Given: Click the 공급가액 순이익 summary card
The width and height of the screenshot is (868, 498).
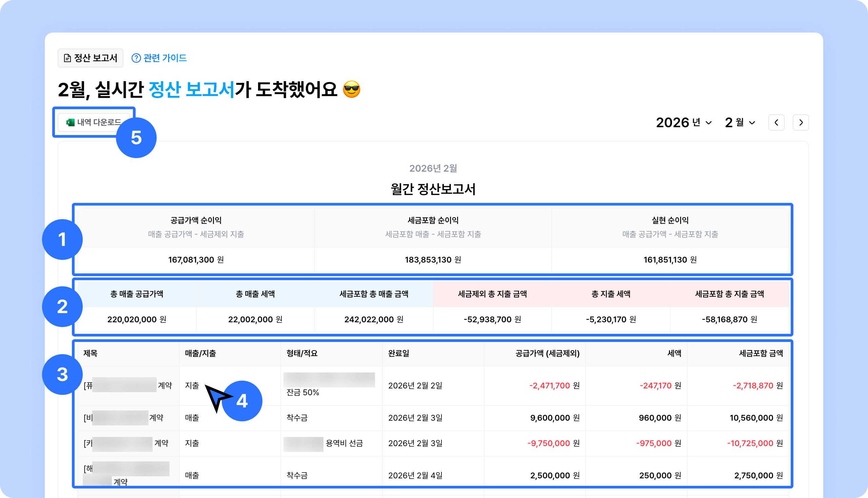Looking at the screenshot, I should pyautogui.click(x=196, y=240).
